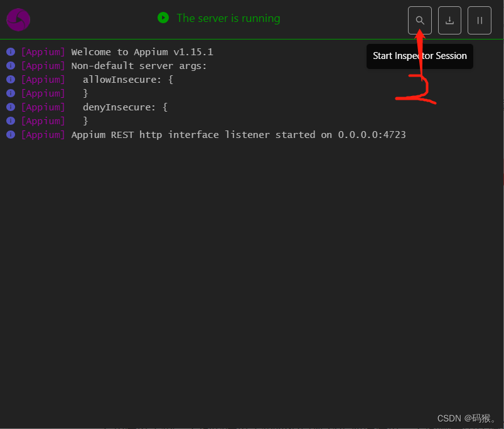Click the info icon next to allowInsecure entry
The width and height of the screenshot is (504, 429).
[x=11, y=79]
